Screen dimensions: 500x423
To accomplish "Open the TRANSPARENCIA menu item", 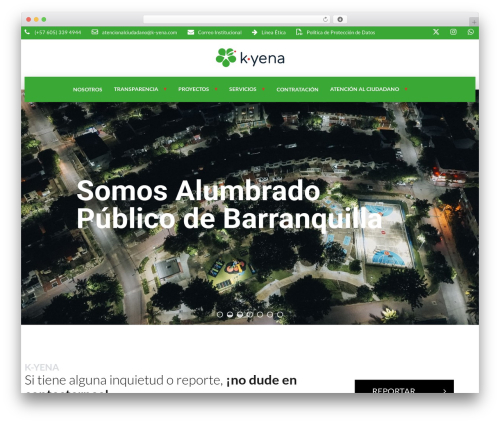I will (136, 89).
